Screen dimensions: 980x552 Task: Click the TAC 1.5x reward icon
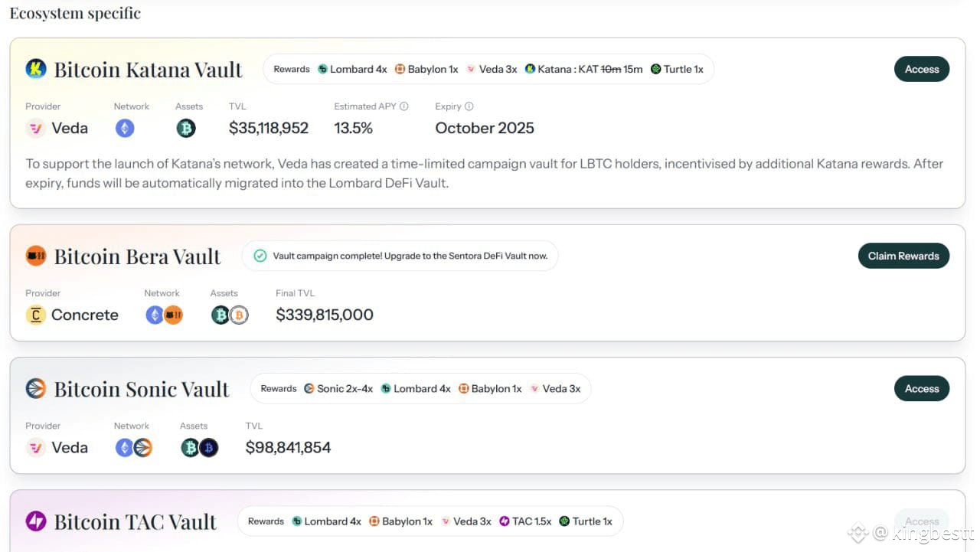click(505, 521)
